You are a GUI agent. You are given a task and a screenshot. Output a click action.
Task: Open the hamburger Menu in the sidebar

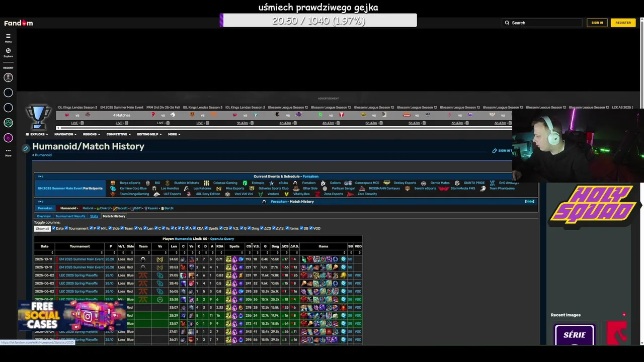8,38
